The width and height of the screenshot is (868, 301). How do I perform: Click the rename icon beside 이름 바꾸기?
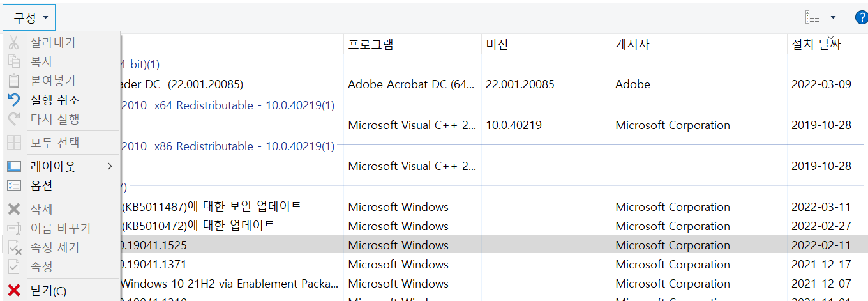14,228
